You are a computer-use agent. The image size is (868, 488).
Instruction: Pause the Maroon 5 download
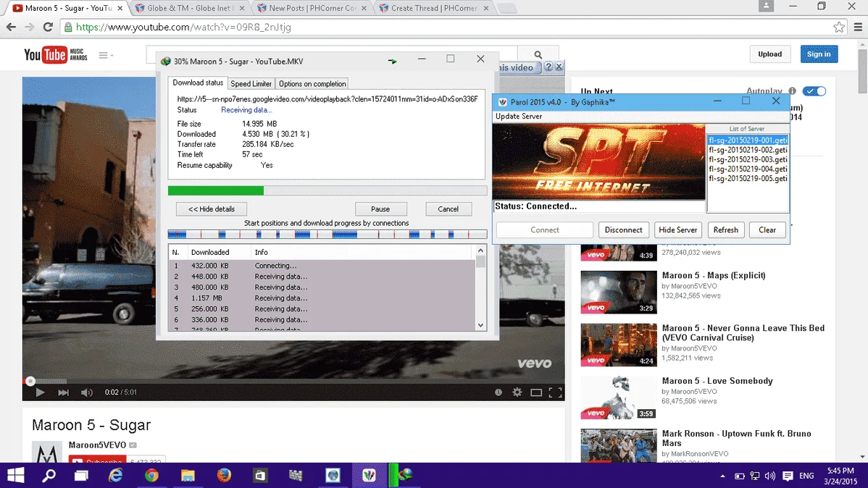tap(380, 209)
